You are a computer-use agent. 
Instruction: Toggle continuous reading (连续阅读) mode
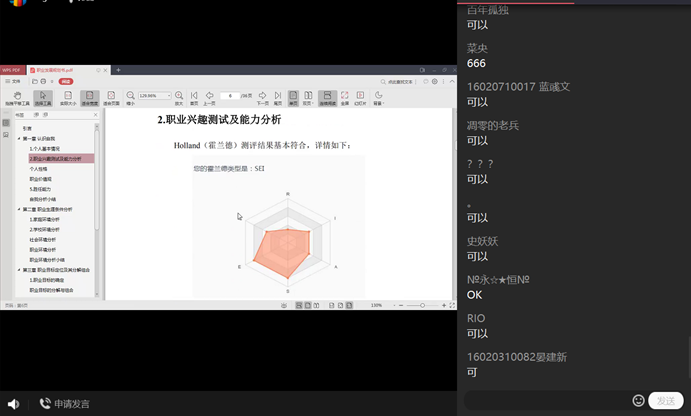(327, 97)
